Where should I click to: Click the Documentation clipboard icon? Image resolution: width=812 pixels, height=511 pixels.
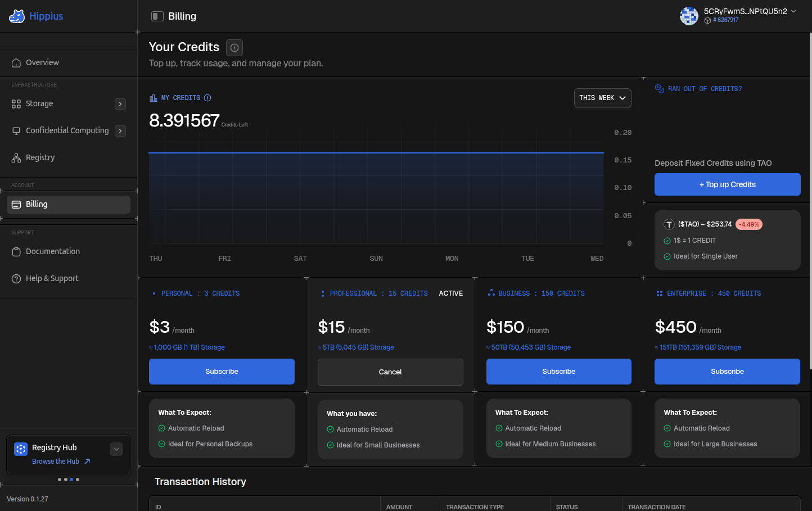(16, 252)
